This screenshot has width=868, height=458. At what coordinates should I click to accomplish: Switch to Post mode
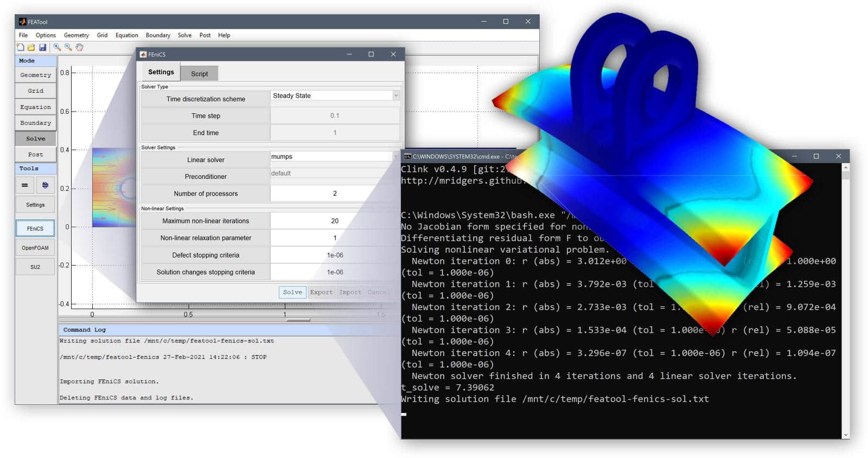point(36,154)
